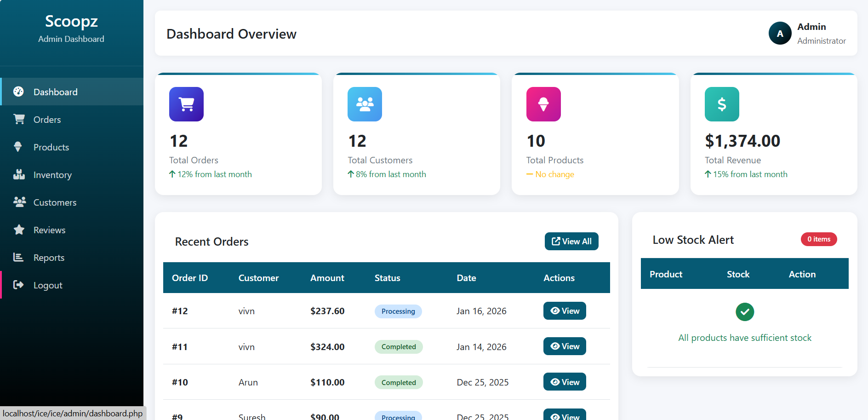Screen dimensions: 868x420
Task: Click the shopping cart icon on Total Orders card
Action: 186,104
